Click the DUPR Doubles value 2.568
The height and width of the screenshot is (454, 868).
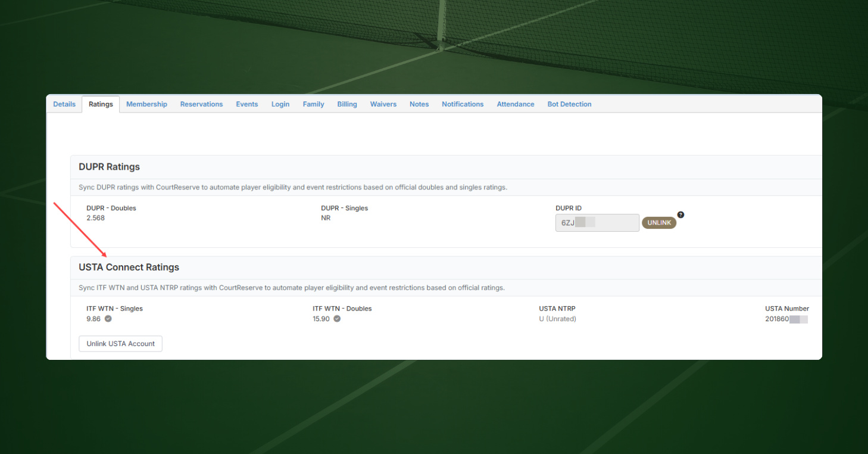tap(95, 218)
